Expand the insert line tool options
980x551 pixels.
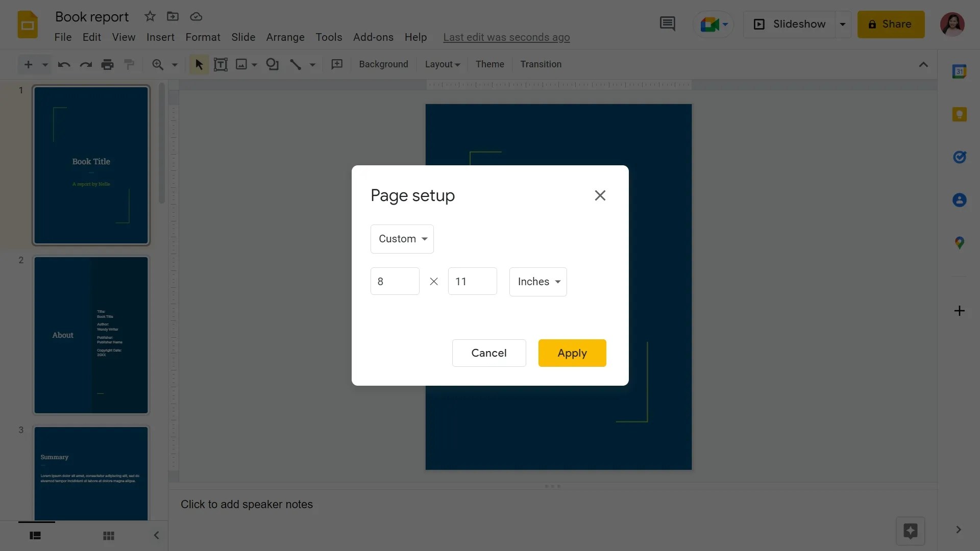(312, 64)
